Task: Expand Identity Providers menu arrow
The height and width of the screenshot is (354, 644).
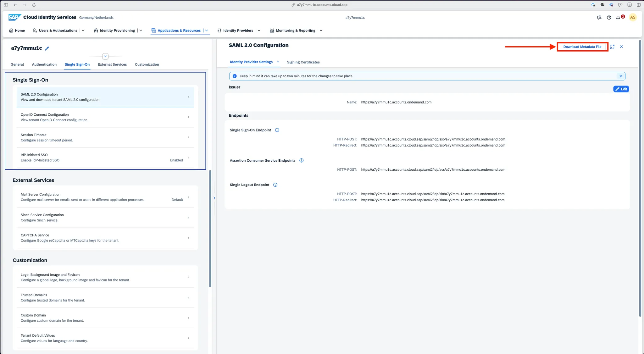Action: 259,30
